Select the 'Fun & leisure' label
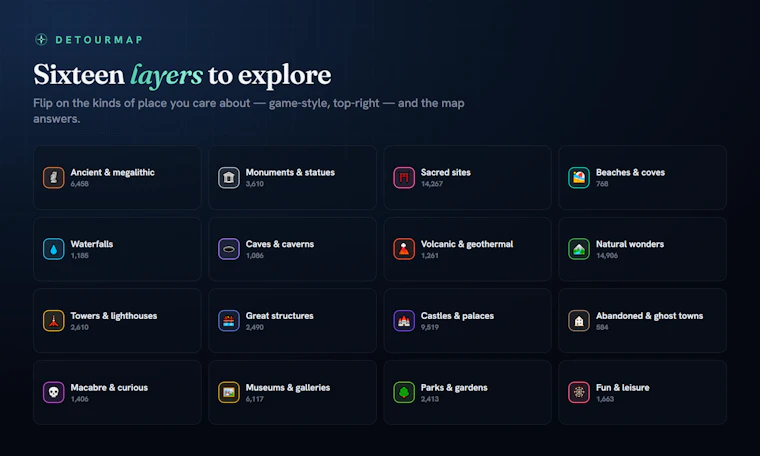 click(622, 388)
